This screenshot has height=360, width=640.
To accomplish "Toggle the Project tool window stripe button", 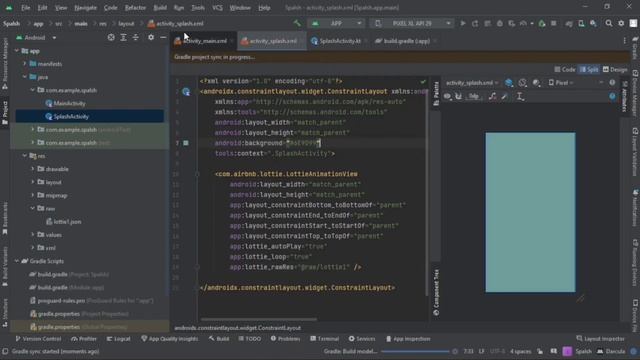I will point(5,113).
